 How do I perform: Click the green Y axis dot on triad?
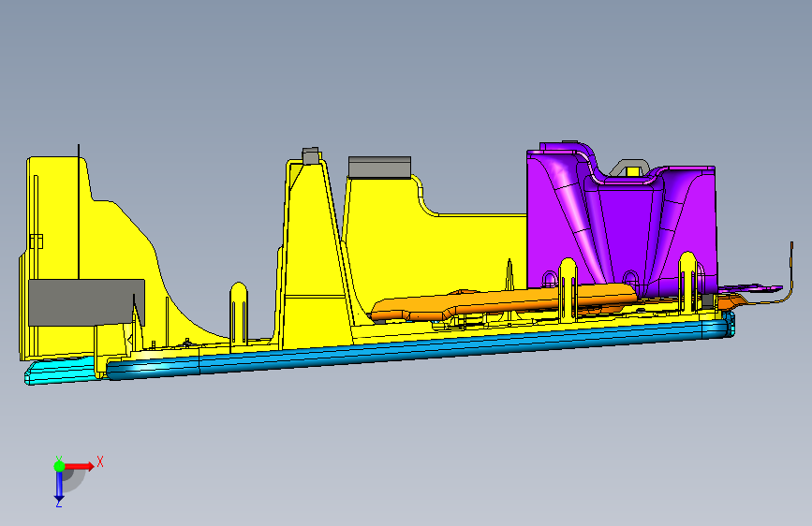[59, 466]
